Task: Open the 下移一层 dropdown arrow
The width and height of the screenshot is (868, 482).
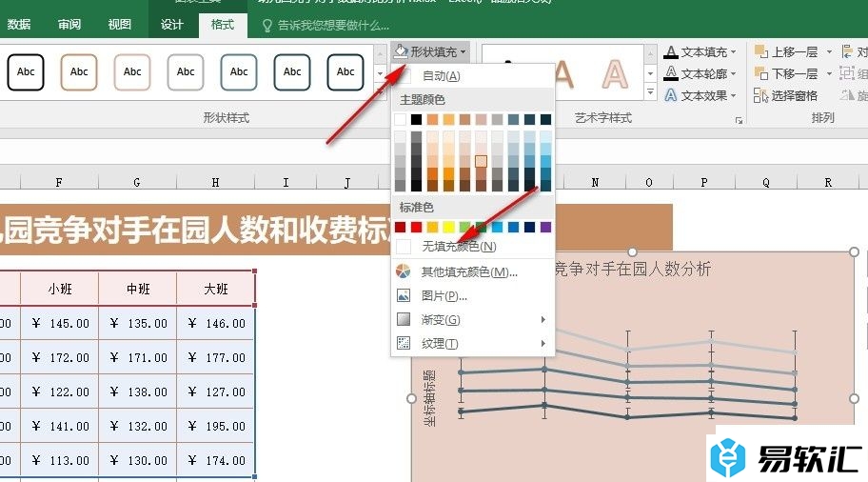Action: [829, 73]
